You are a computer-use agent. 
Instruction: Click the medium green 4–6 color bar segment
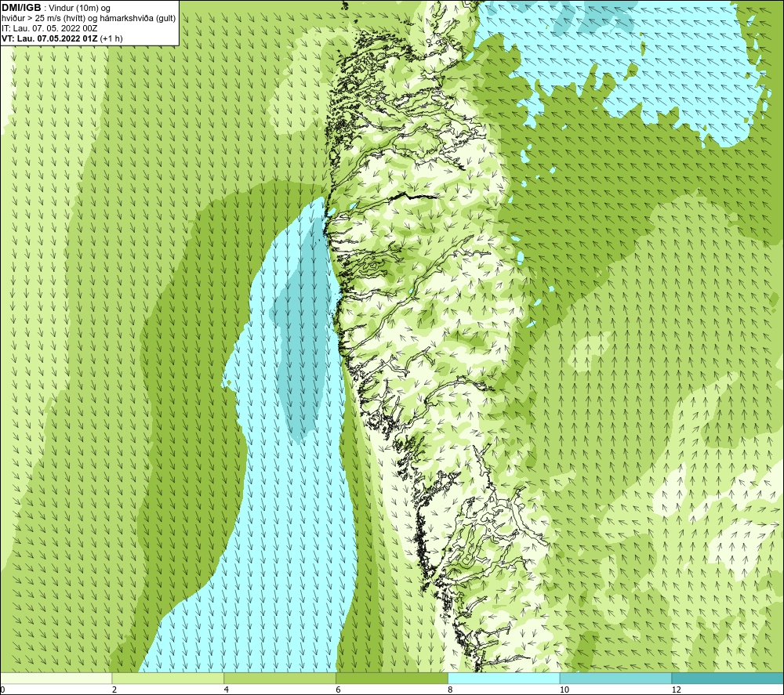(x=280, y=678)
